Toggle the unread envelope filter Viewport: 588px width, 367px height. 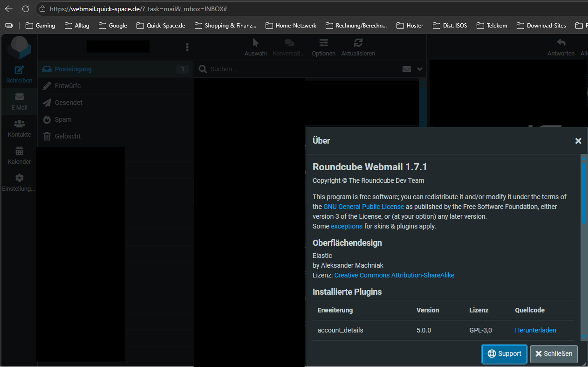click(407, 69)
